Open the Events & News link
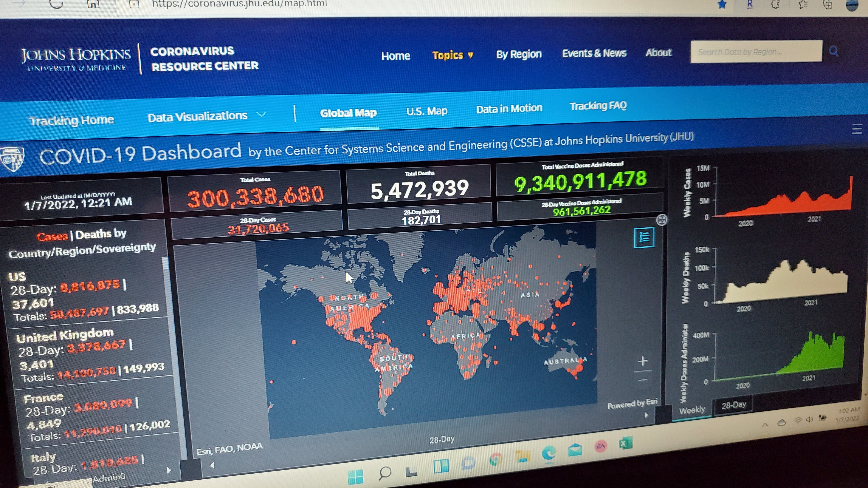The width and height of the screenshot is (868, 488). point(594,53)
